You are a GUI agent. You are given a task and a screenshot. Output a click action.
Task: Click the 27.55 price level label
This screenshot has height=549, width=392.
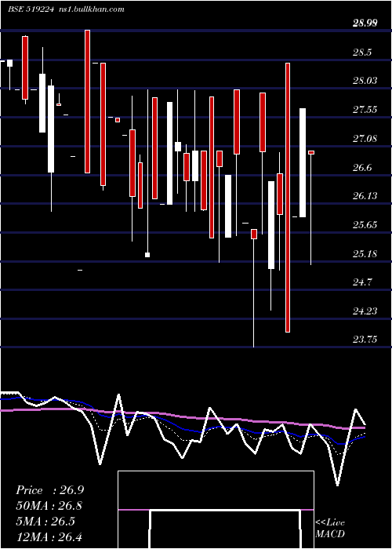365,110
